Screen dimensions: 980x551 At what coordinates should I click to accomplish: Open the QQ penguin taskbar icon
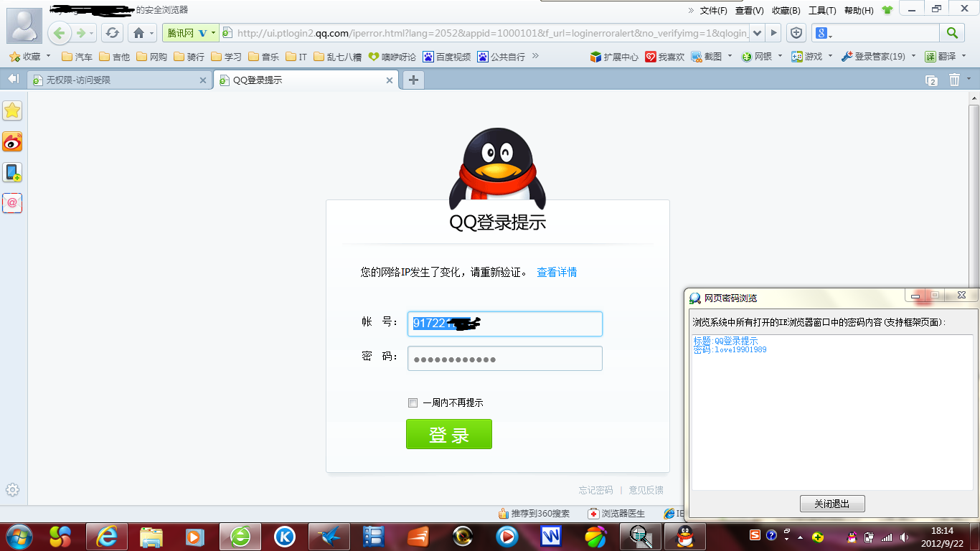point(685,536)
